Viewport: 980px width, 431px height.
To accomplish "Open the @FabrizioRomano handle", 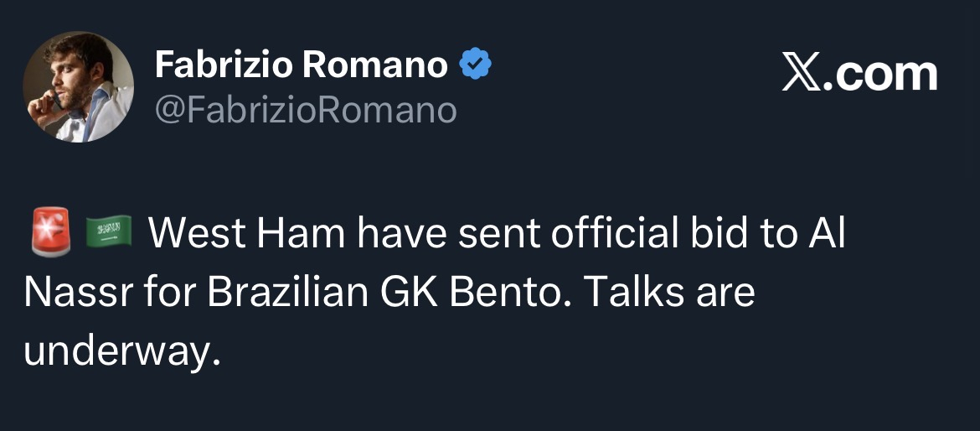I will [306, 110].
